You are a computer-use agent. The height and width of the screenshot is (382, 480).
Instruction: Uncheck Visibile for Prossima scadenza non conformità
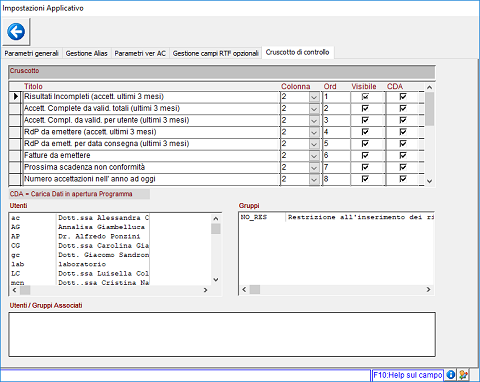tap(365, 167)
